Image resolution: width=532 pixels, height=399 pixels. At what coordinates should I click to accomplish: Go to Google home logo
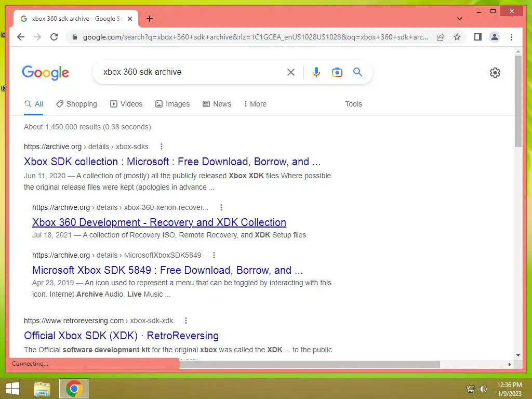(x=46, y=73)
